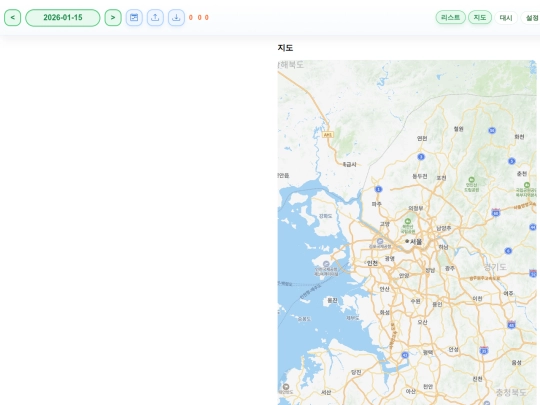Click the 인천 airport icon on the island
Screen dimensions: 540x405
pos(326,264)
